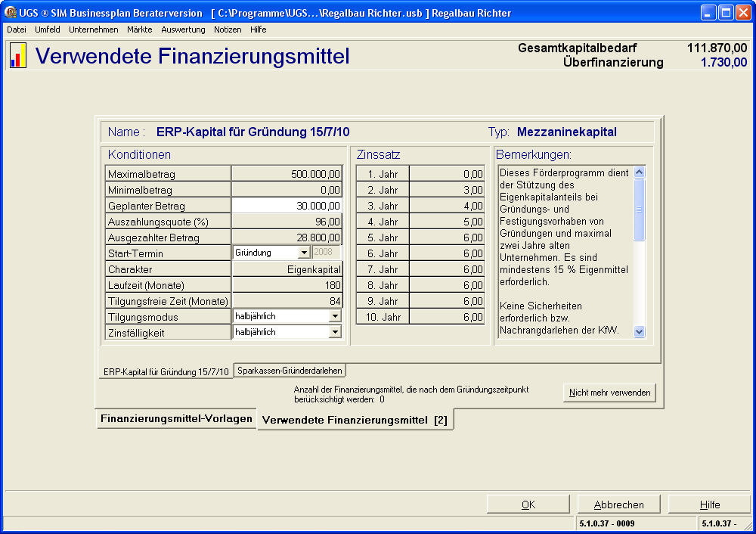Select Verwendete Finanzierungsmittel [2] tab
Image resolution: width=756 pixels, height=534 pixels.
point(355,420)
